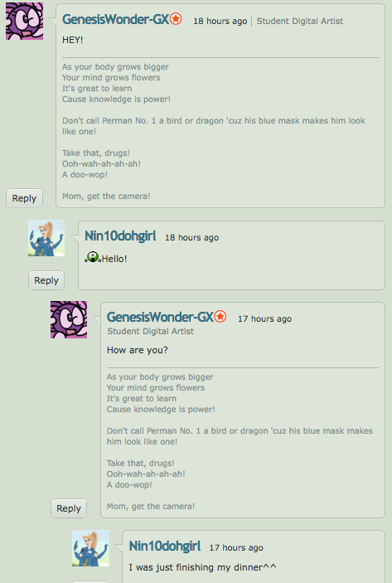392x583 pixels.
Task: Click GenesisWonder-GX avatar beside How are you? comment
Action: (69, 320)
